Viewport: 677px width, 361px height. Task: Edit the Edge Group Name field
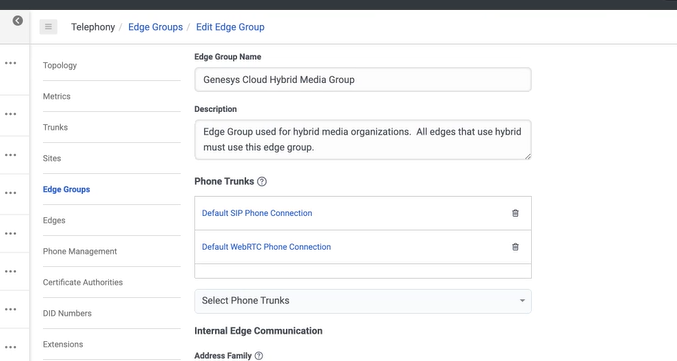pos(363,79)
